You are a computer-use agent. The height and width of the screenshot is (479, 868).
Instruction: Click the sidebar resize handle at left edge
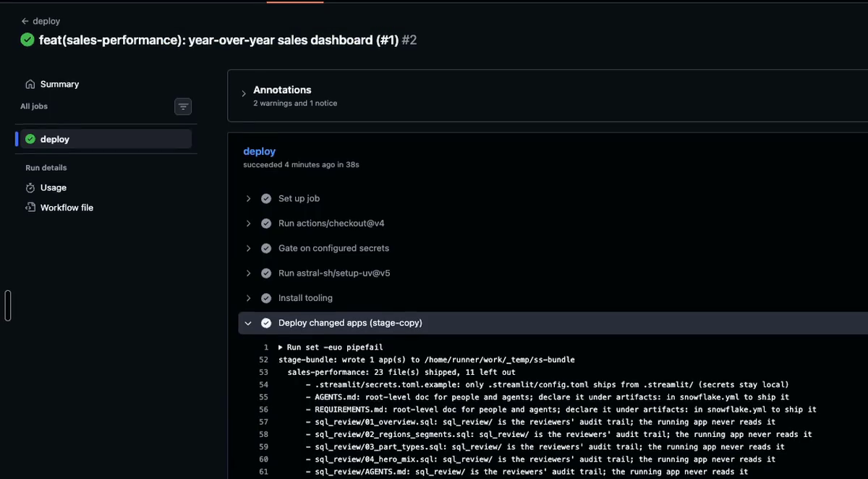coord(8,305)
